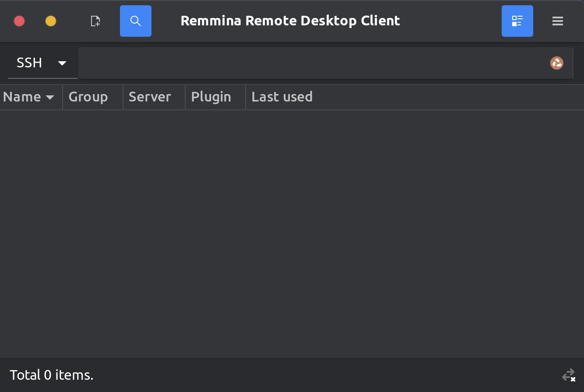Click the new connection profile icon
The width and height of the screenshot is (584, 392).
pyautogui.click(x=95, y=21)
